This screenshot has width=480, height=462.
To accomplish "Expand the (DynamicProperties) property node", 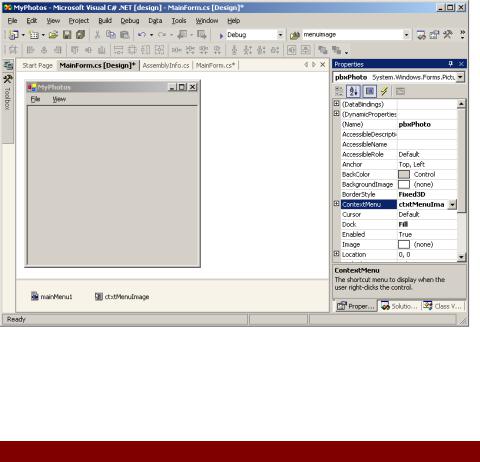I will pyautogui.click(x=337, y=114).
